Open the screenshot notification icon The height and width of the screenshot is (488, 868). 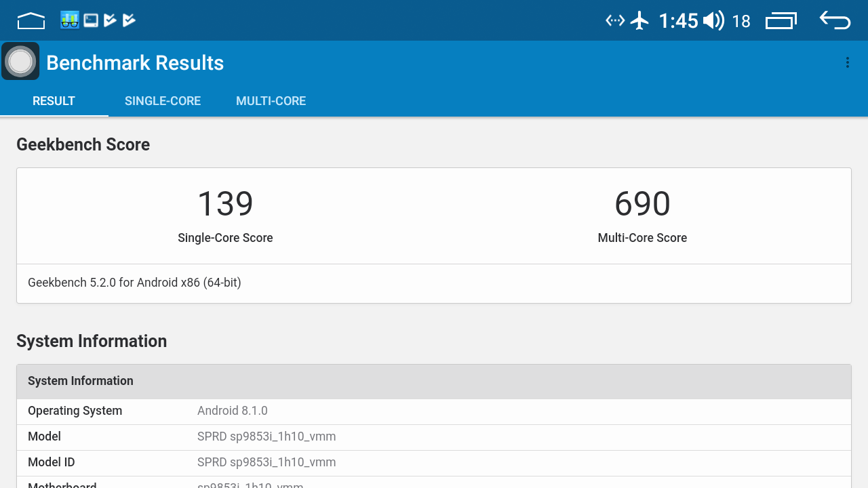coord(91,20)
